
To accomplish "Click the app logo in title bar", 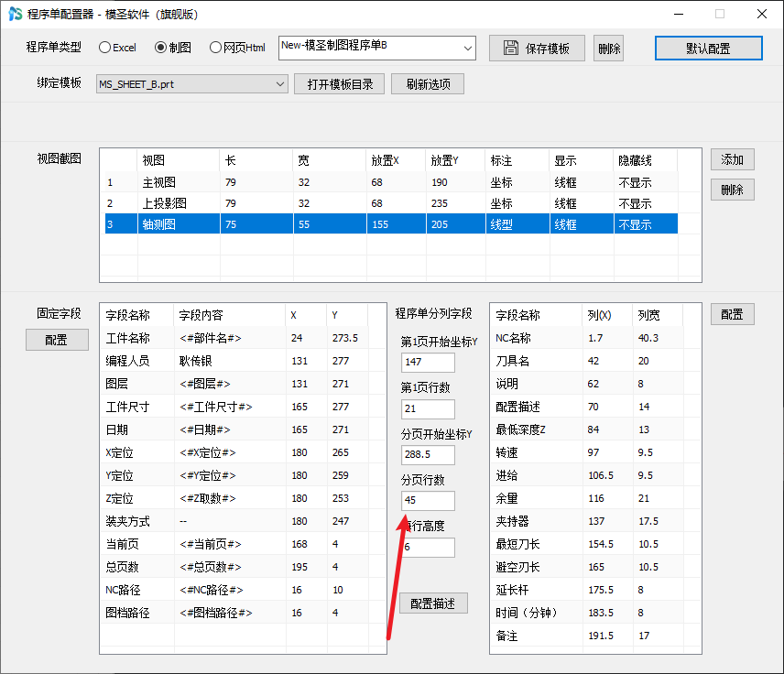I will 15,14.
